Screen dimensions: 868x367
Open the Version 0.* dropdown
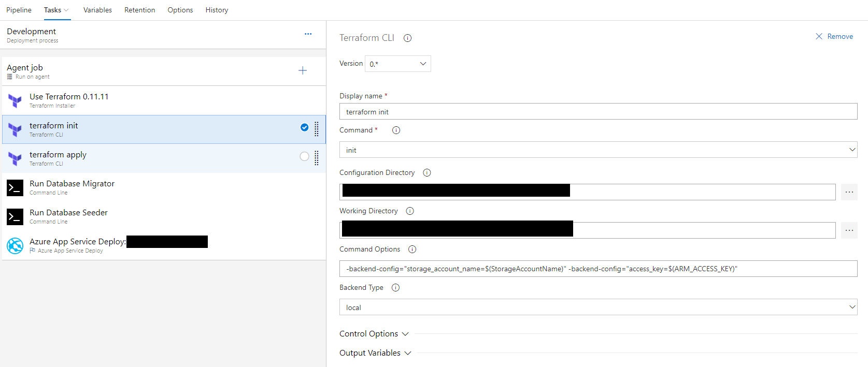coord(398,64)
